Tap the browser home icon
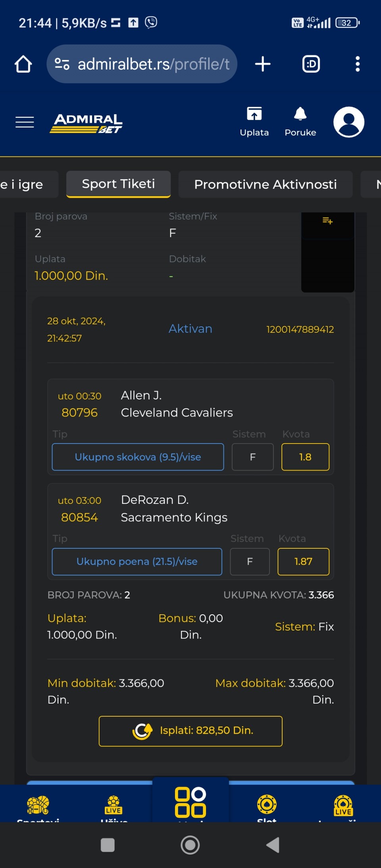Screen dimensions: 381x868 click(x=23, y=64)
